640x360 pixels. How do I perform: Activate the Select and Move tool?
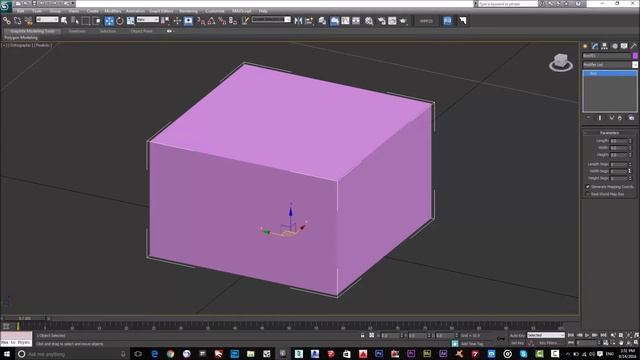(x=109, y=20)
